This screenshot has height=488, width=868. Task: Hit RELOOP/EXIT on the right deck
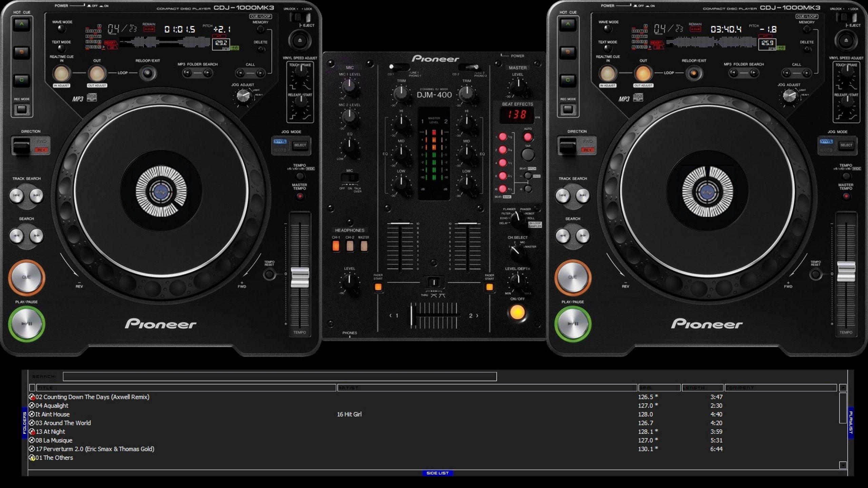pyautogui.click(x=694, y=72)
